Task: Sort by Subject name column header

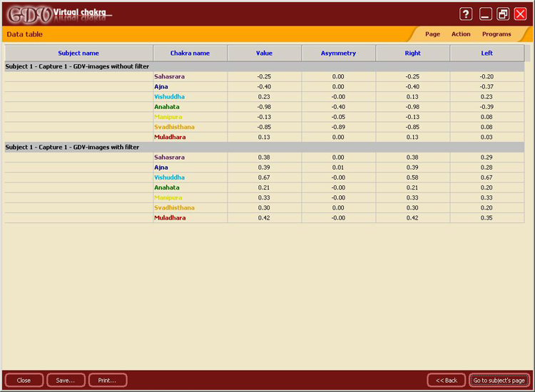Action: 78,53
